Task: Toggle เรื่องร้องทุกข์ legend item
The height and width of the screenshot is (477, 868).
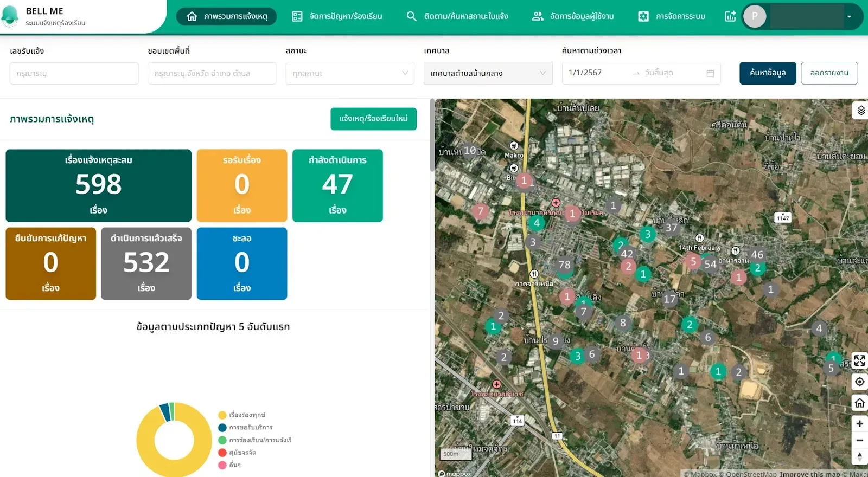Action: 242,415
